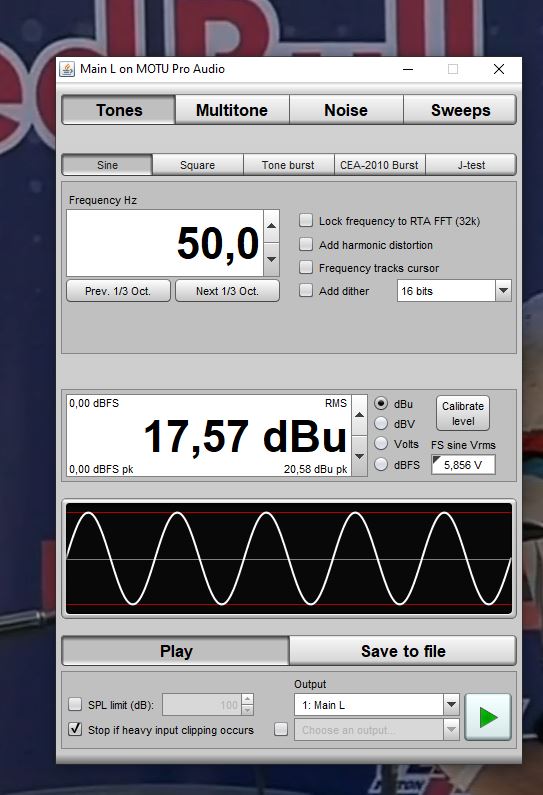Click the sine waveform preview display
This screenshot has width=543, height=795.
pyautogui.click(x=288, y=559)
